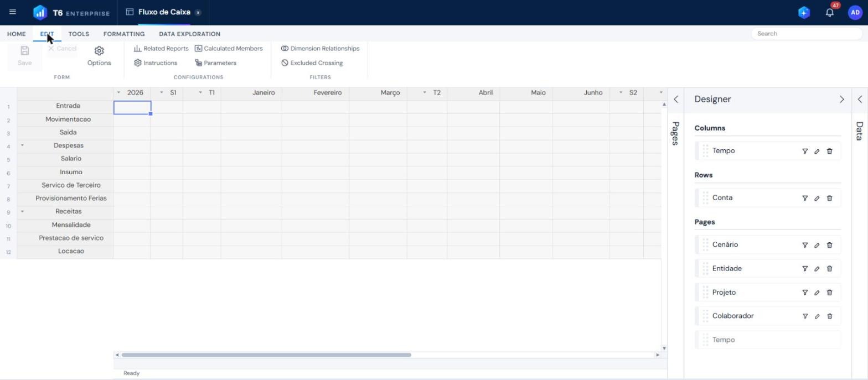Collapse the Receitas row group

pyautogui.click(x=23, y=211)
